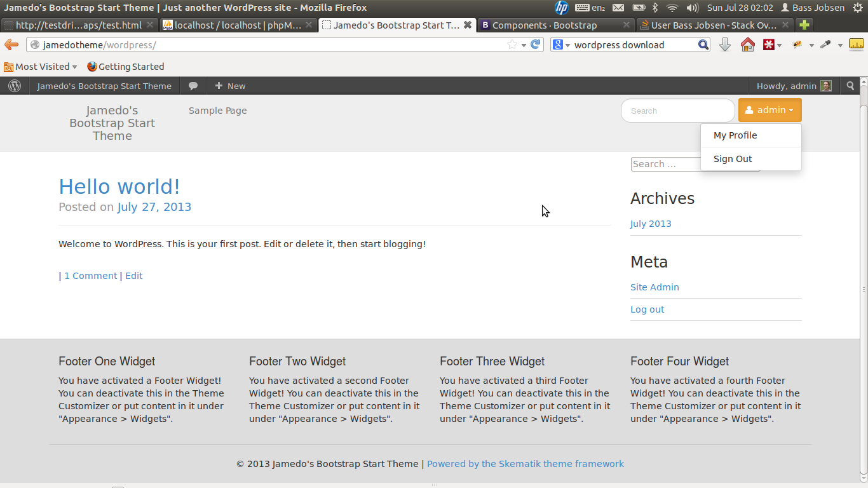Image resolution: width=868 pixels, height=488 pixels.
Task: Select My Profile from admin menu
Action: coord(735,135)
